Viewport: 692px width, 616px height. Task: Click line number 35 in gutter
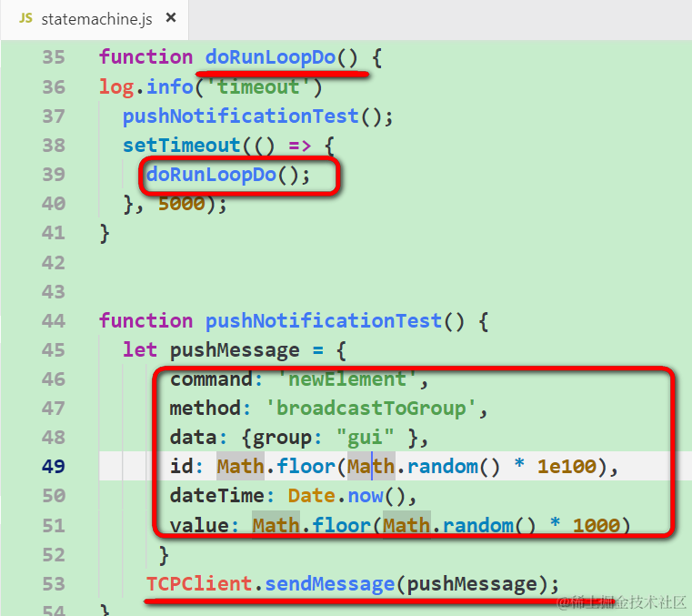54,57
